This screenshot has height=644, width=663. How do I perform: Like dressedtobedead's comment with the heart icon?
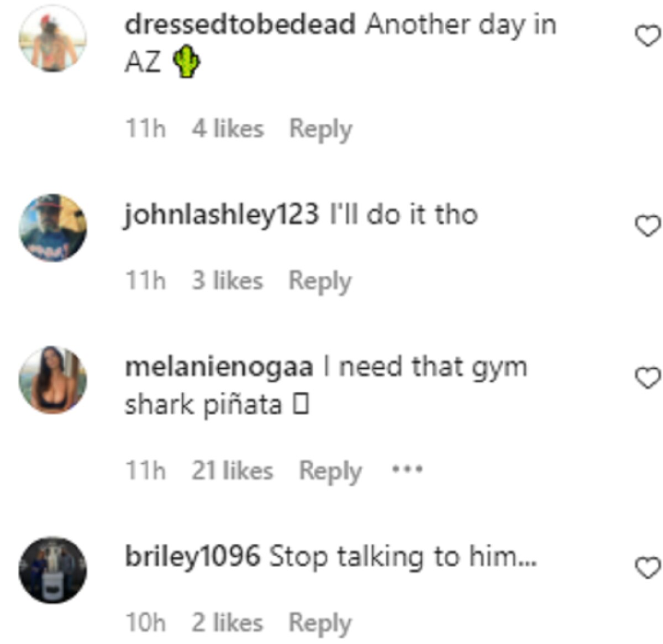(647, 37)
